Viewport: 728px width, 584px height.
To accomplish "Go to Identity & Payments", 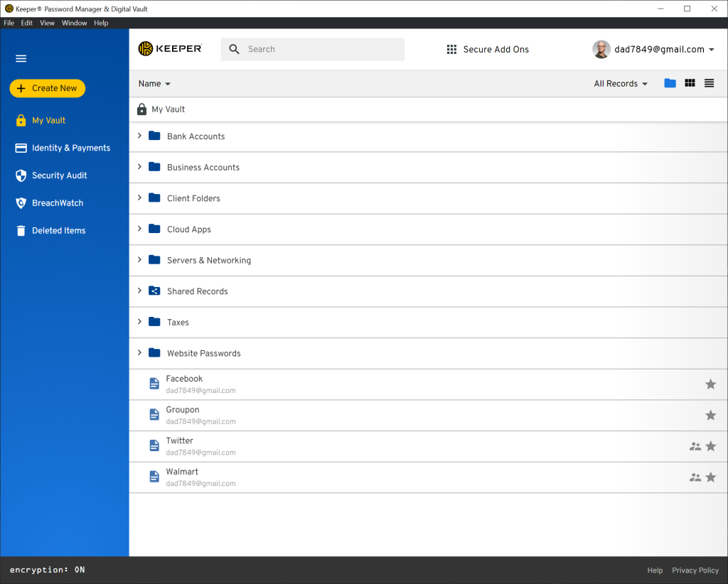I will [x=71, y=148].
